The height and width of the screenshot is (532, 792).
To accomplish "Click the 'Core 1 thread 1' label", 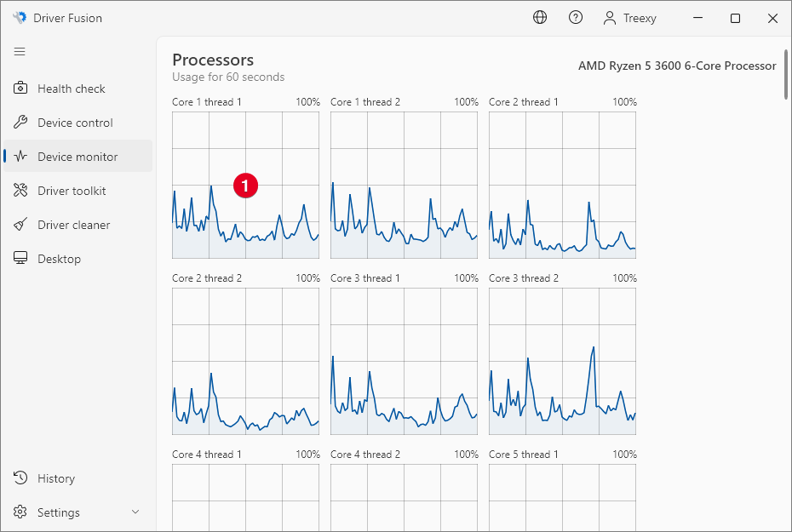I will [207, 102].
